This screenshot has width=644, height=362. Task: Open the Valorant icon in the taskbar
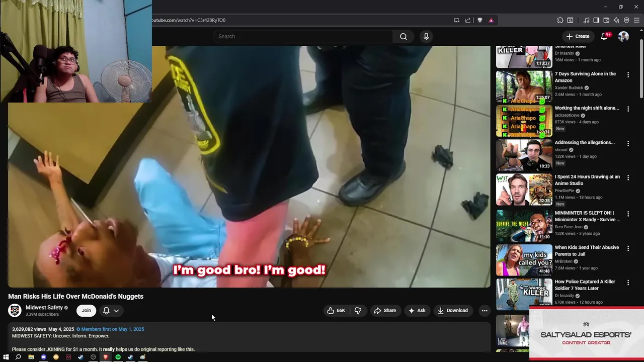point(68,357)
